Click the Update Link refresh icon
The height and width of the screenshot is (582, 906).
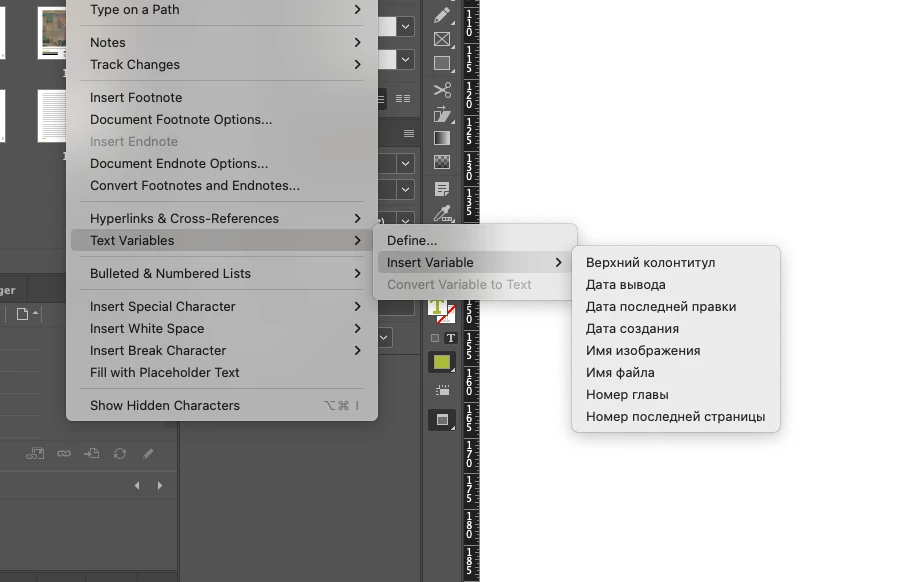pyautogui.click(x=120, y=454)
